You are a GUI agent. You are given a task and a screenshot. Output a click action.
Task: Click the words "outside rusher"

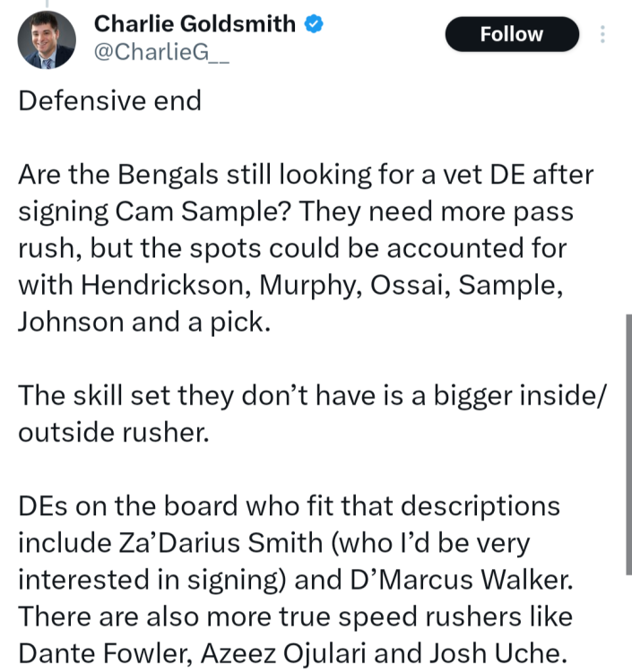(113, 433)
